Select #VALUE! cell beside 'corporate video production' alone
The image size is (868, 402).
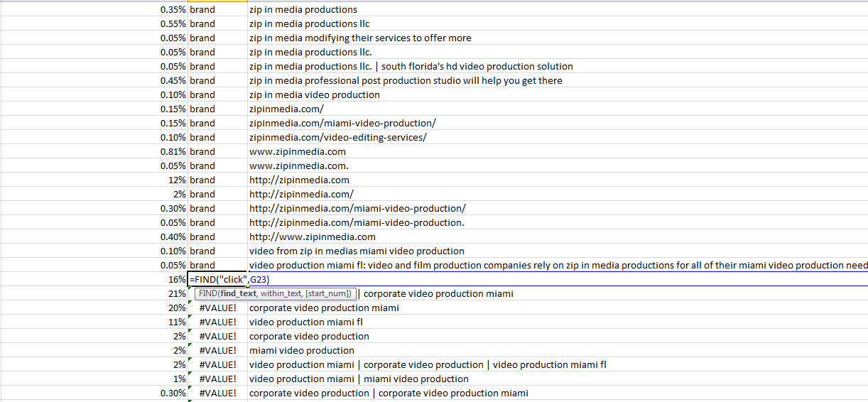coord(217,336)
